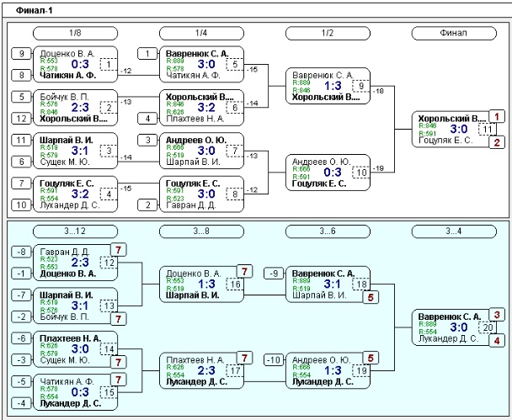The height and width of the screenshot is (420, 512).
Task: Select the 1/2 round header
Action: (328, 33)
